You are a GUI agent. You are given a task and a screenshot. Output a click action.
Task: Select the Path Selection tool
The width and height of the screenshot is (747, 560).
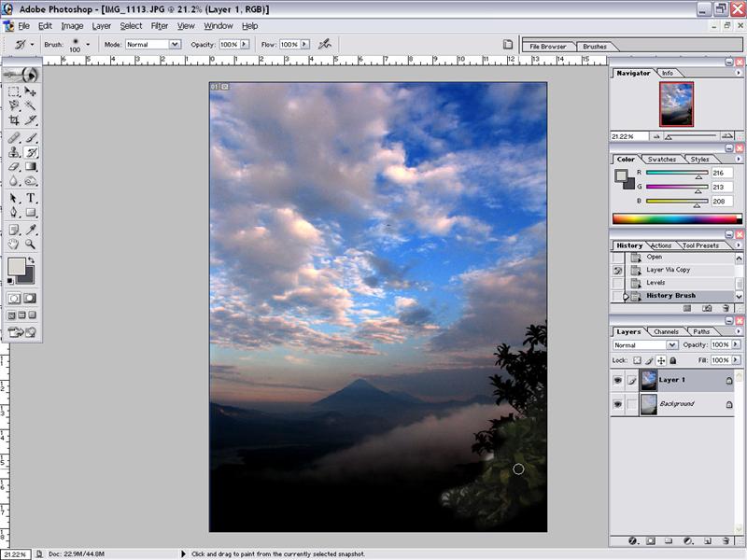click(14, 198)
